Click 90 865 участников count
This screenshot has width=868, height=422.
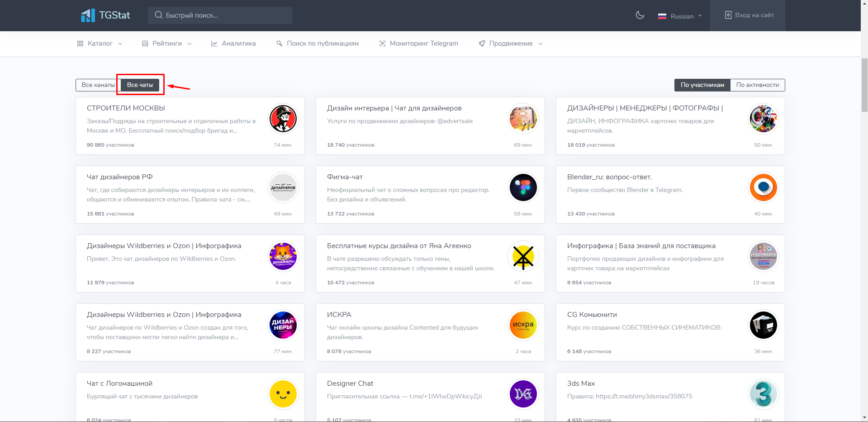point(110,145)
